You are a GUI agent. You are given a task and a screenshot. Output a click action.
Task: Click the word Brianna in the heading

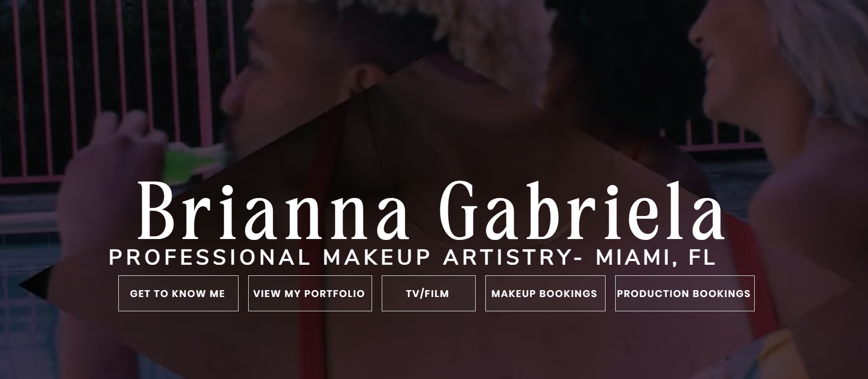tap(272, 210)
